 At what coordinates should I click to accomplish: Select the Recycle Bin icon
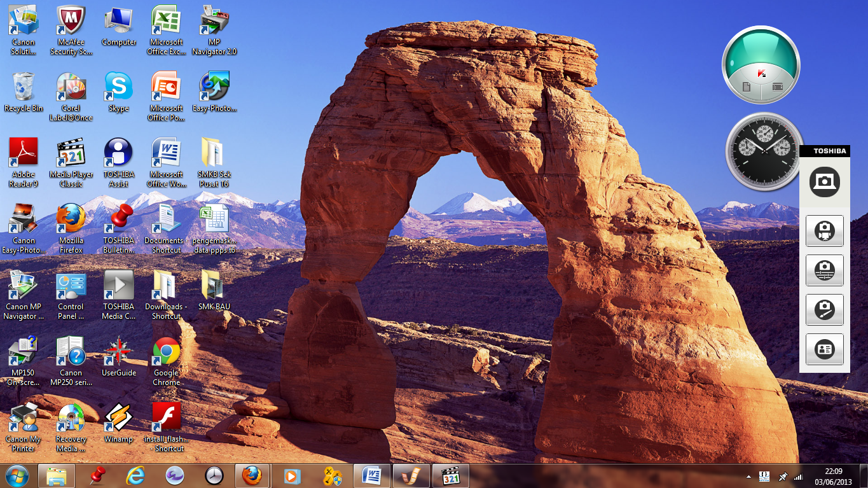(x=24, y=92)
